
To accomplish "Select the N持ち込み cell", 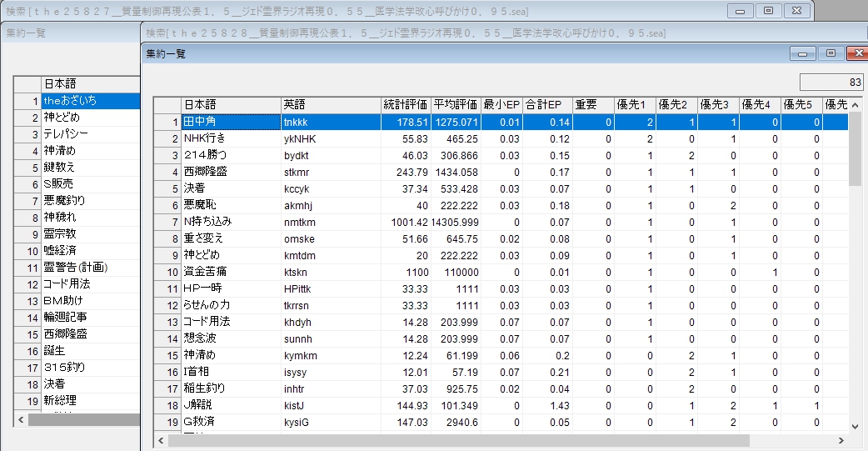I will tap(230, 222).
